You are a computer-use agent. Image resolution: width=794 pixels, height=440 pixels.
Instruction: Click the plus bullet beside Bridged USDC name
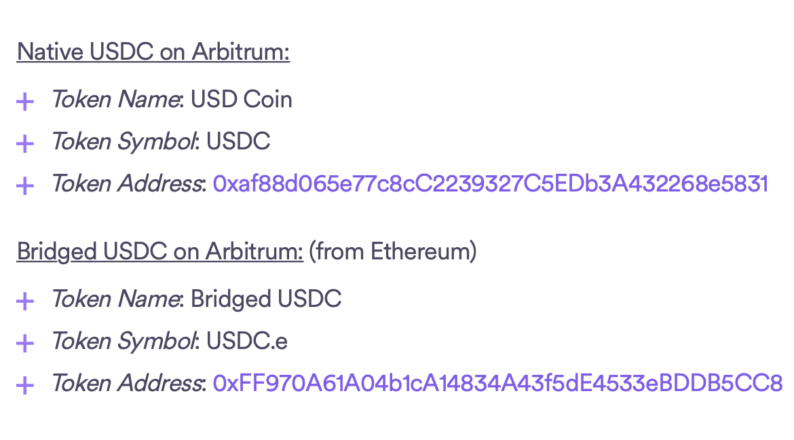pyautogui.click(x=26, y=300)
